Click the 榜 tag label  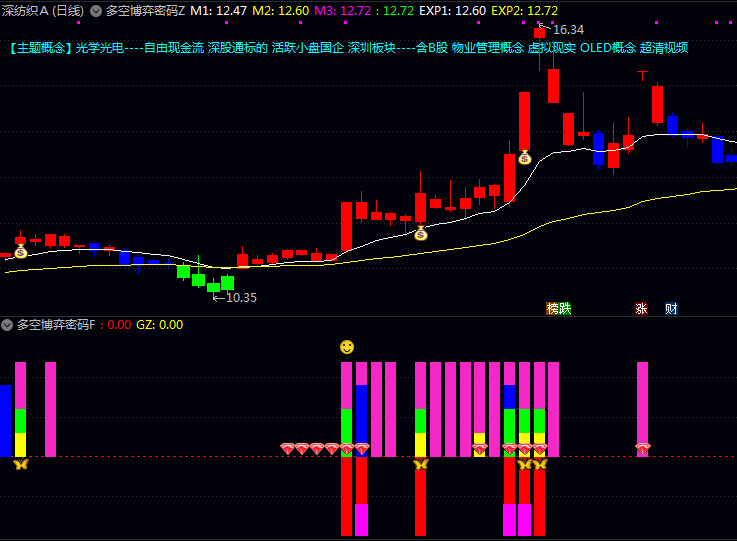552,309
